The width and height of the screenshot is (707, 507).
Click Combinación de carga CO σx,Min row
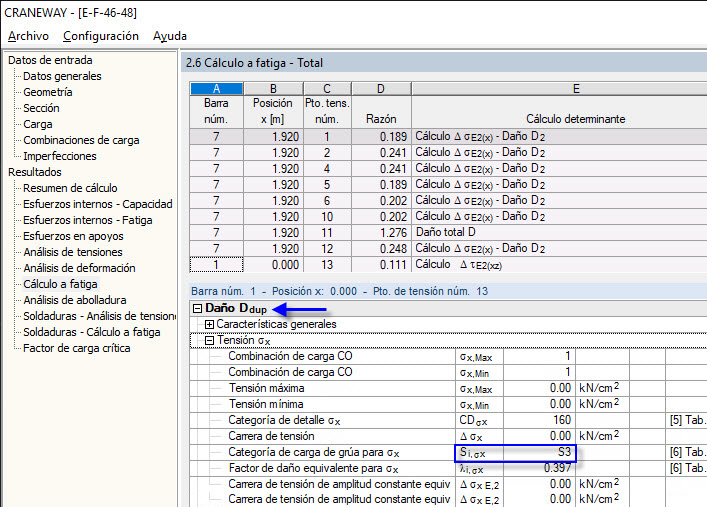pyautogui.click(x=449, y=372)
